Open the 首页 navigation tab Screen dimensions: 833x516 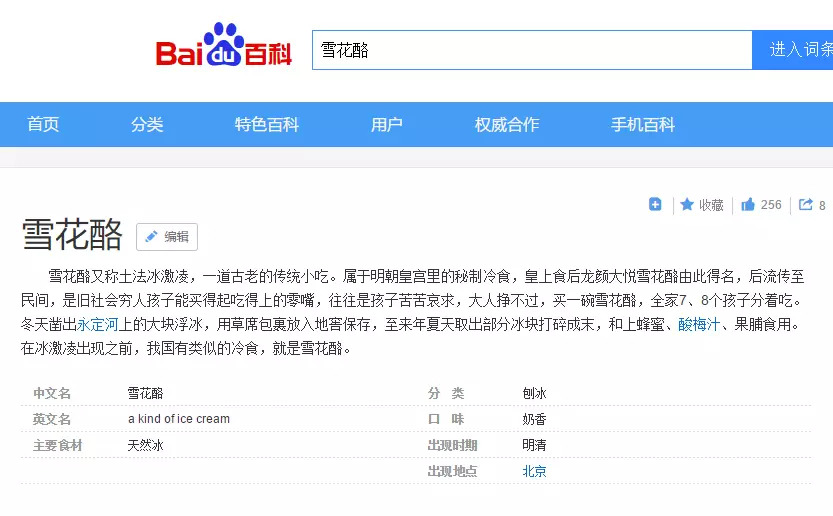click(x=43, y=125)
